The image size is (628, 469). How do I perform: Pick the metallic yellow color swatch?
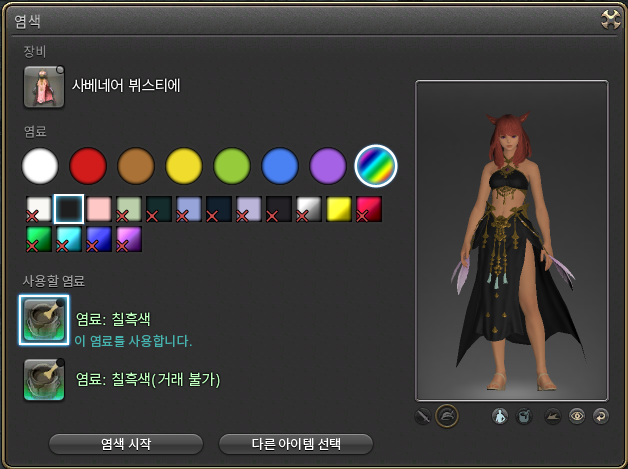[x=339, y=209]
